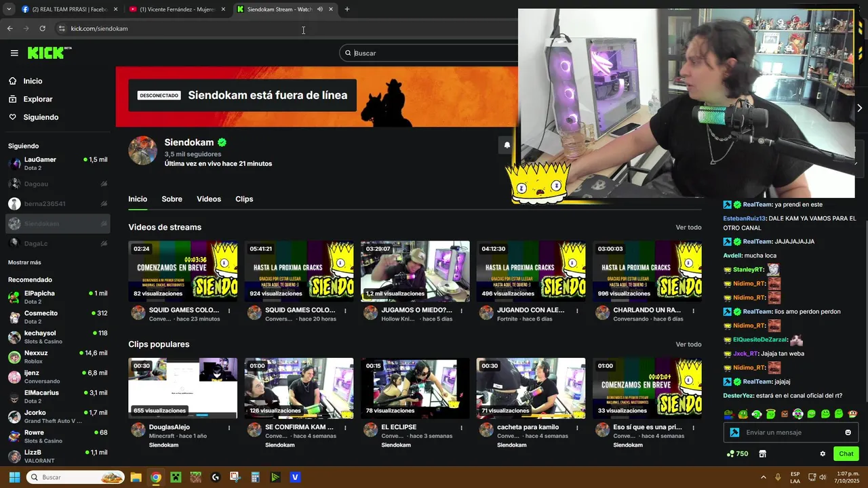This screenshot has height=488, width=868.
Task: View site information icon beside URL
Action: pyautogui.click(x=62, y=28)
